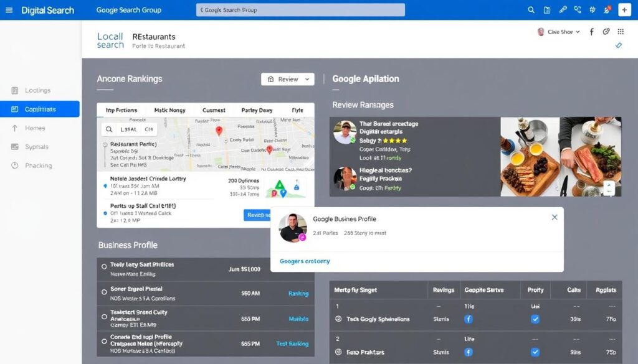Sort by the Calls column header

574,290
